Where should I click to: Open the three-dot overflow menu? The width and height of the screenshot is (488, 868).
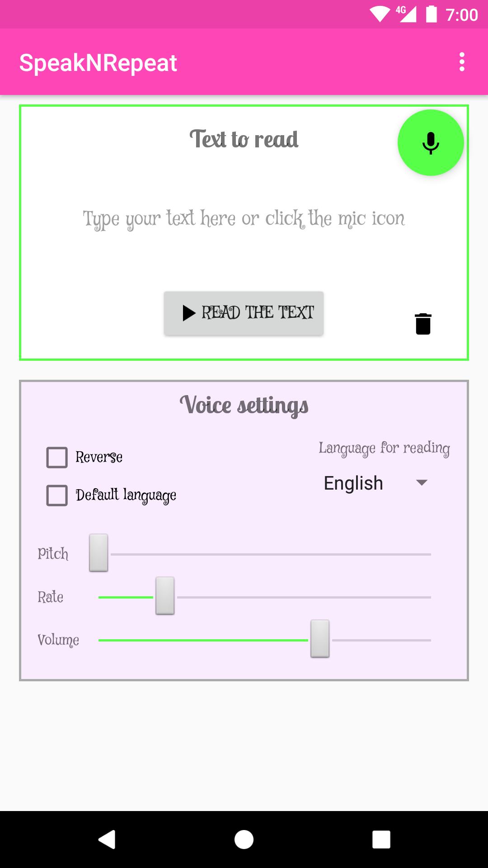point(462,62)
